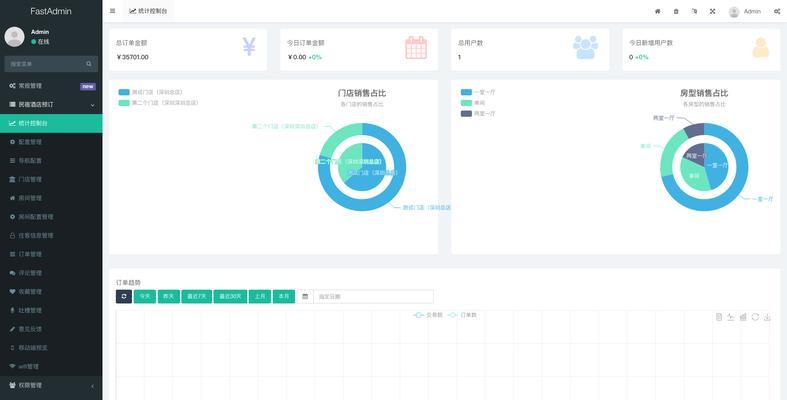Toggle 两室一厅 legend in room type chart
Screen dimensions: 787x400
point(478,114)
